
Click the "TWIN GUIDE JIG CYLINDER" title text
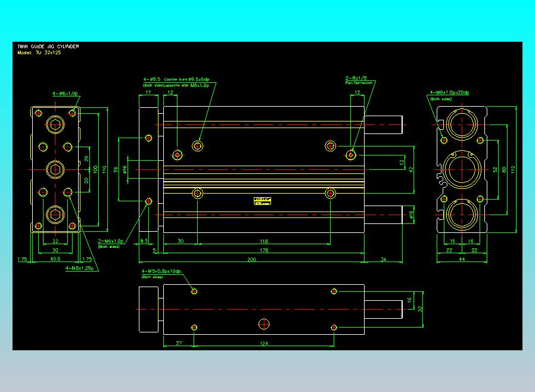coord(48,46)
